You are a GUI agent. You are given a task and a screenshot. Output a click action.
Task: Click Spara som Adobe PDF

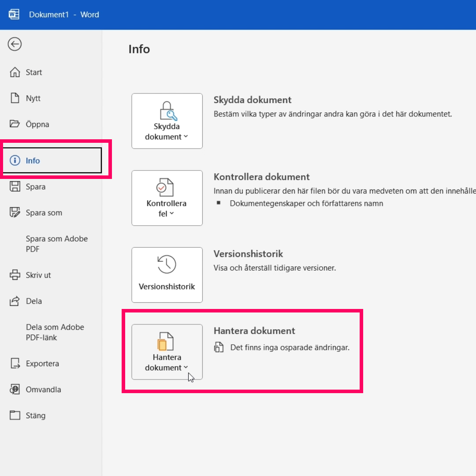point(56,244)
